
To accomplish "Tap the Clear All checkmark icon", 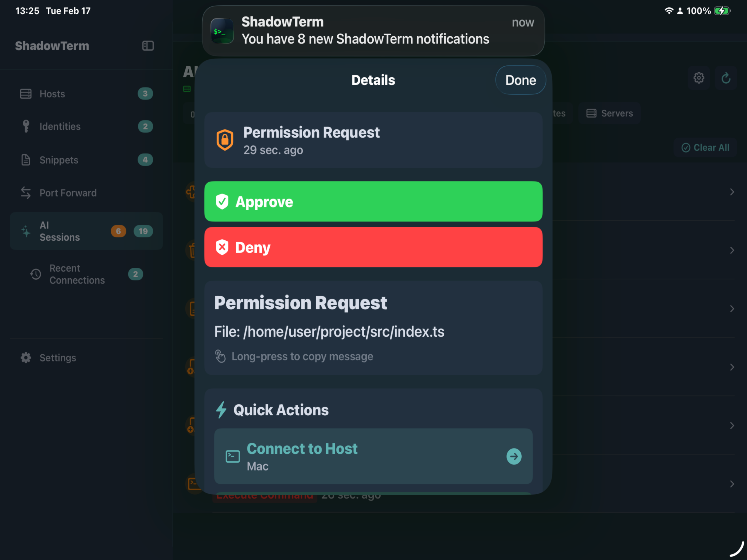I will tap(685, 148).
